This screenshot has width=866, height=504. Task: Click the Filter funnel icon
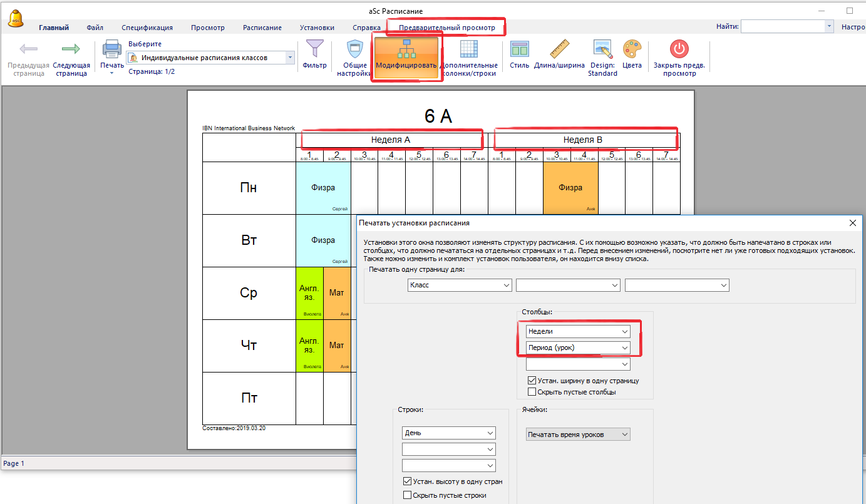pyautogui.click(x=314, y=49)
